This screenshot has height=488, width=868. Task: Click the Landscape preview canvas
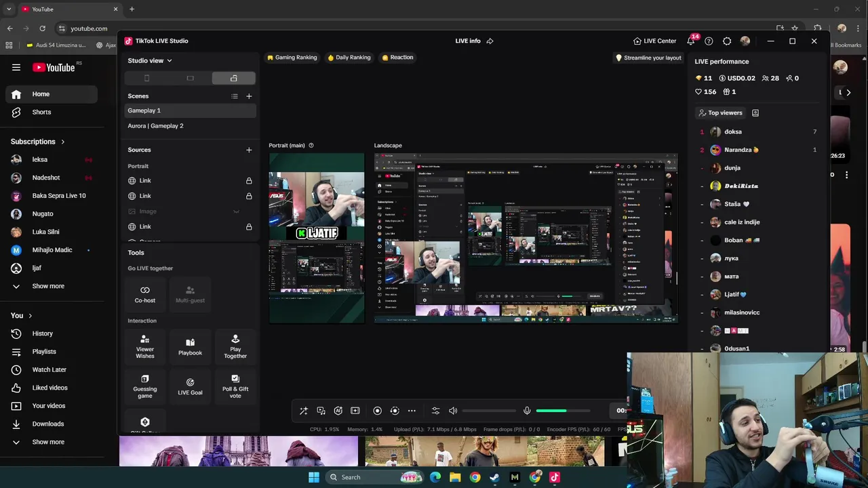click(526, 238)
